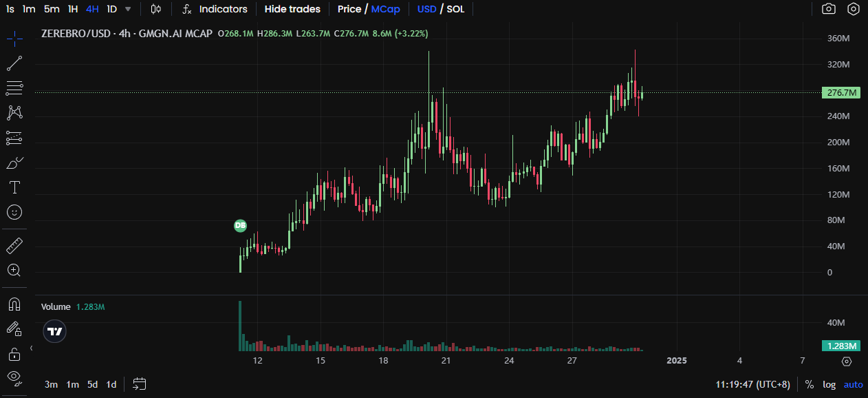The height and width of the screenshot is (398, 868).
Task: Toggle log scale on price axis
Action: pyautogui.click(x=829, y=384)
